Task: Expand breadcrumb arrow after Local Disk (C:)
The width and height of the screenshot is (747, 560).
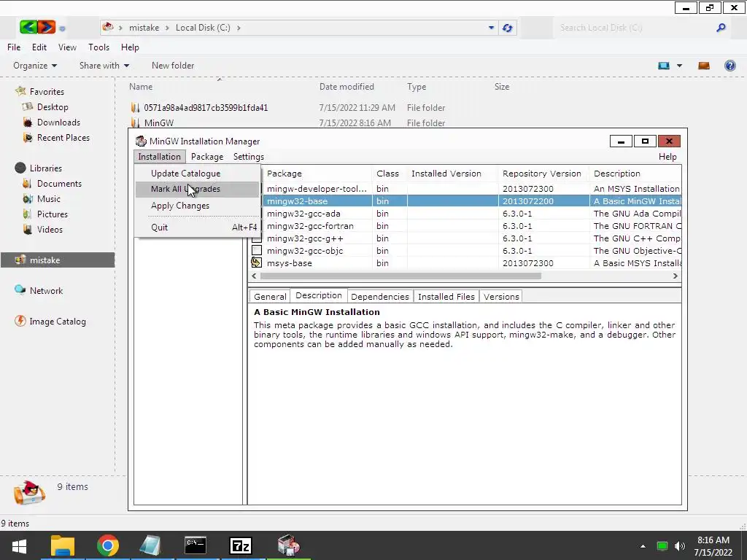Action: pyautogui.click(x=239, y=28)
